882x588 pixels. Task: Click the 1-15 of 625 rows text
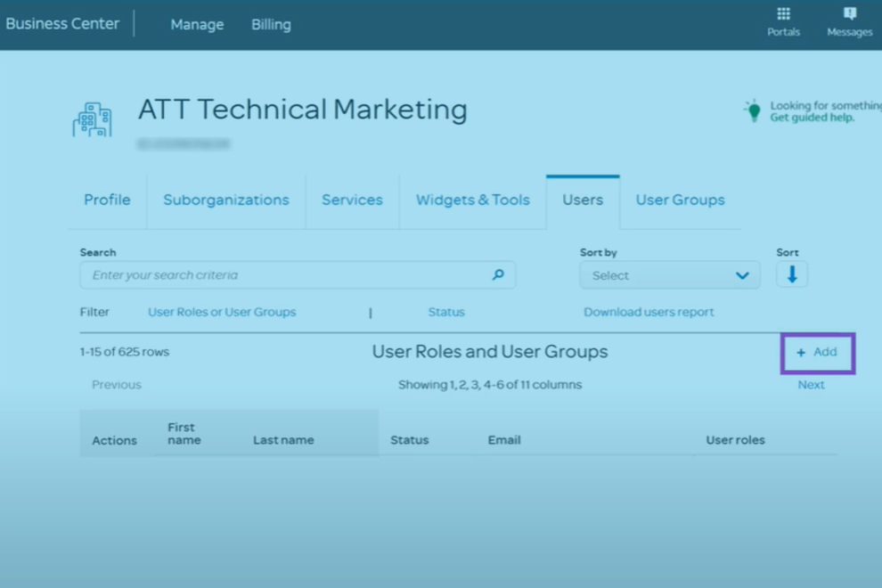tap(125, 352)
